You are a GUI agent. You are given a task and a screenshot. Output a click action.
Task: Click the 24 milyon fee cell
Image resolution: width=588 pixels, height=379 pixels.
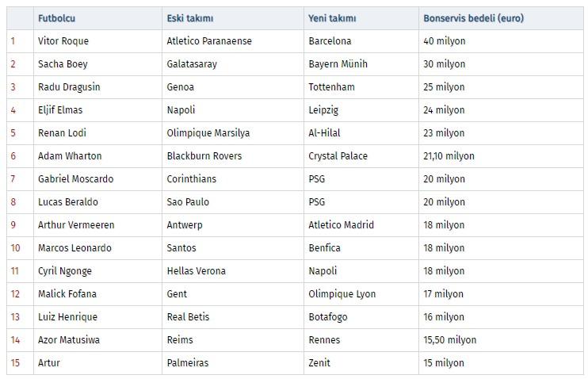(x=444, y=110)
